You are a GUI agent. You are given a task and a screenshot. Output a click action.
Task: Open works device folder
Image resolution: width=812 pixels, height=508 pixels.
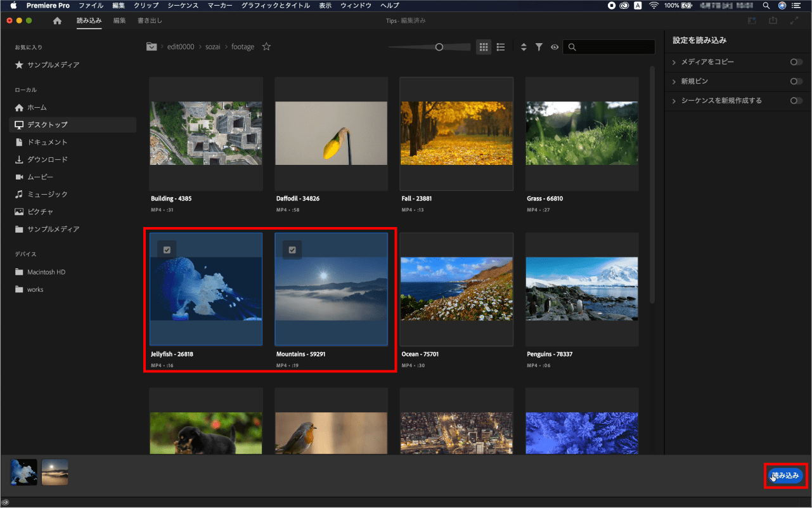[x=29, y=289]
